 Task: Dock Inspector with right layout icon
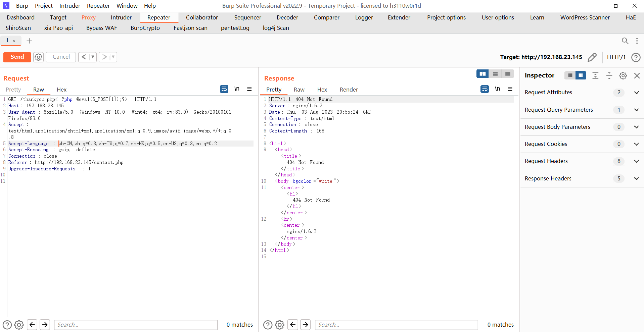coord(581,75)
